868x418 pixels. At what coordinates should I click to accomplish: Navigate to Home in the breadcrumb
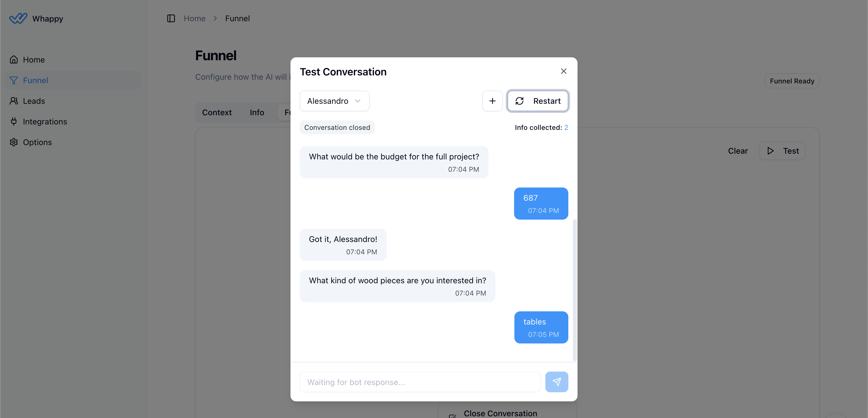pos(194,19)
